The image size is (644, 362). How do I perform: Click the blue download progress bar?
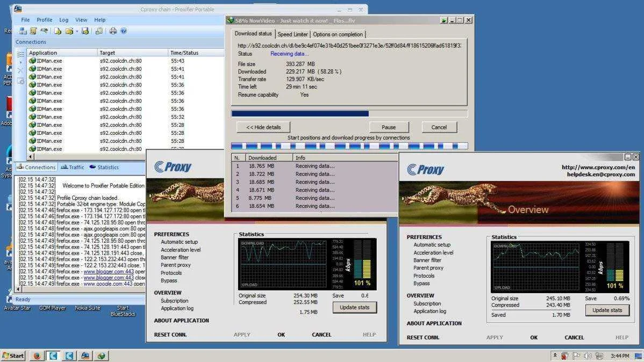pyautogui.click(x=349, y=114)
